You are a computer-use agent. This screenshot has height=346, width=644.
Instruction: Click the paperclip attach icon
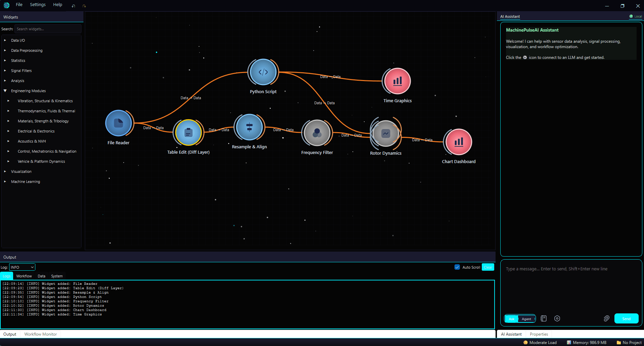[606, 318]
